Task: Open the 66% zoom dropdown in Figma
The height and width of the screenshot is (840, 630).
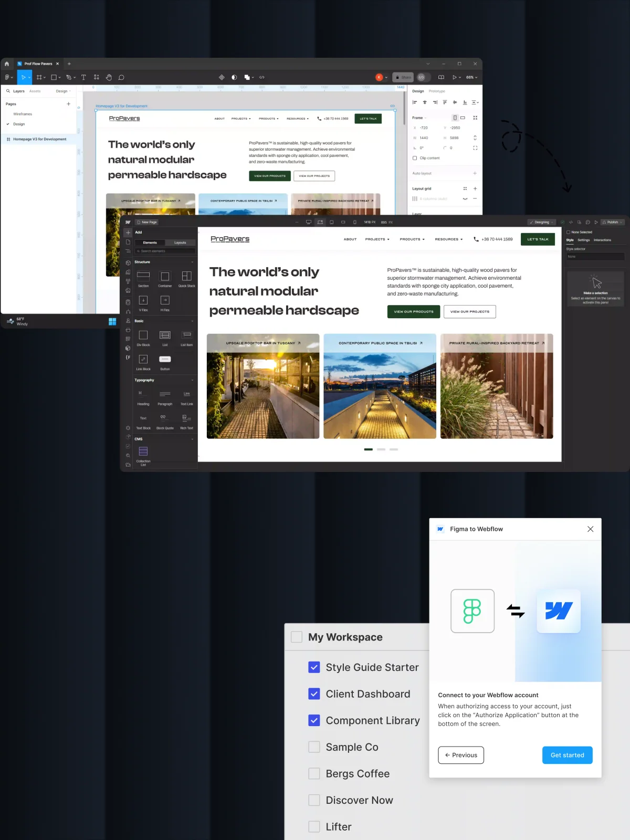Action: click(x=471, y=77)
